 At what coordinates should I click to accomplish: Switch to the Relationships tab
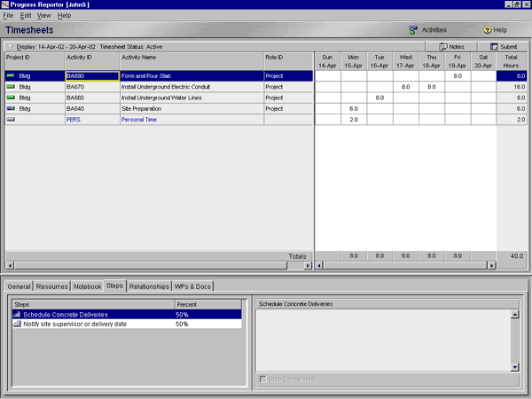[x=149, y=286]
